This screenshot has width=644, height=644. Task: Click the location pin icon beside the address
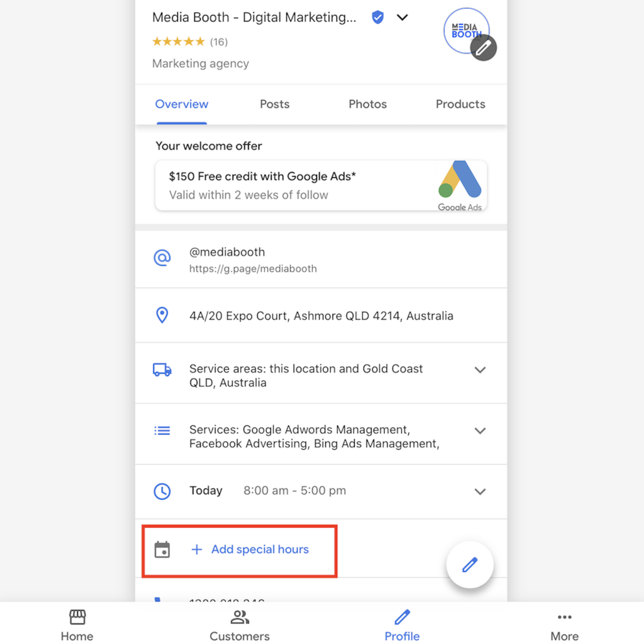coord(162,315)
